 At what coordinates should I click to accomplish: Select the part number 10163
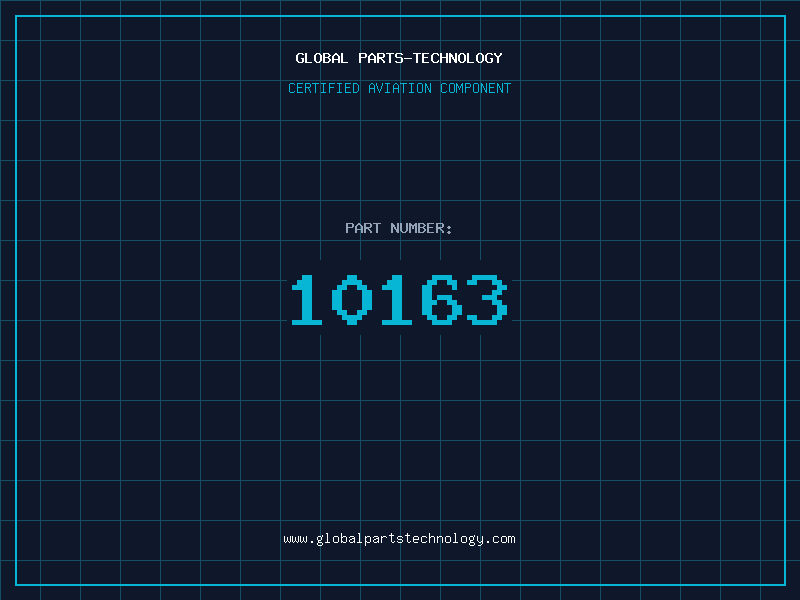[399, 299]
